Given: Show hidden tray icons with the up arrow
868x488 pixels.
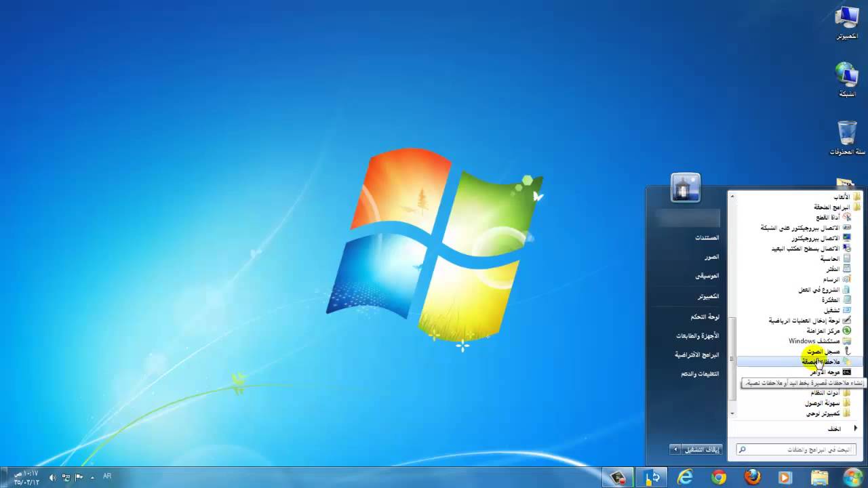Looking at the screenshot, I should [92, 477].
